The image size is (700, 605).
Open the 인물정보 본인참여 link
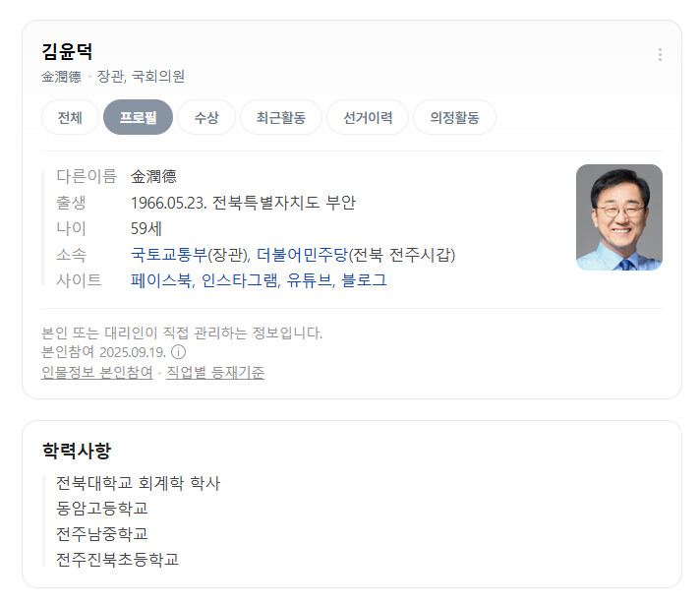click(97, 372)
